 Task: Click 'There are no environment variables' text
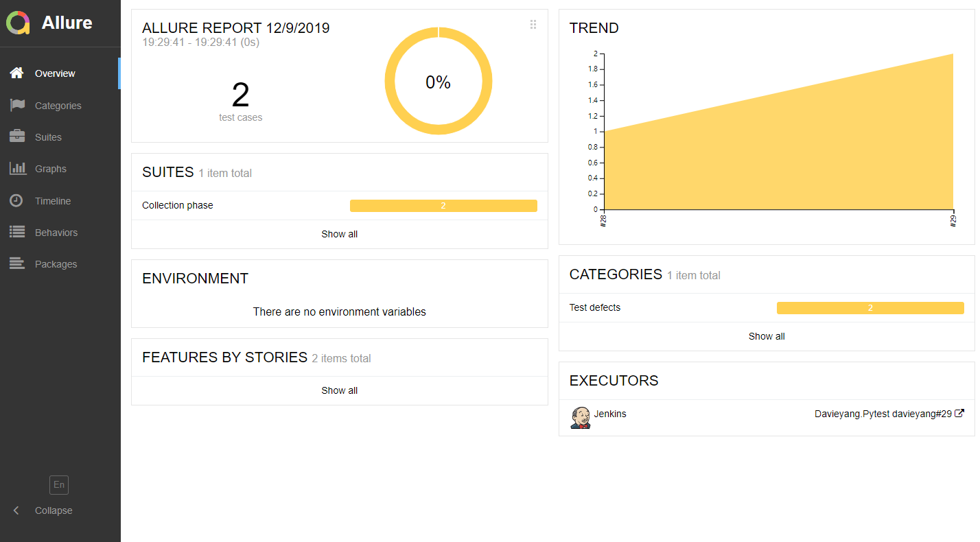(x=340, y=311)
